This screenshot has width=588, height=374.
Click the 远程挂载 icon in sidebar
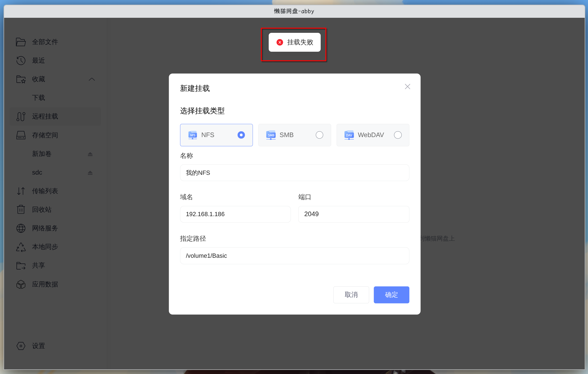[21, 117]
